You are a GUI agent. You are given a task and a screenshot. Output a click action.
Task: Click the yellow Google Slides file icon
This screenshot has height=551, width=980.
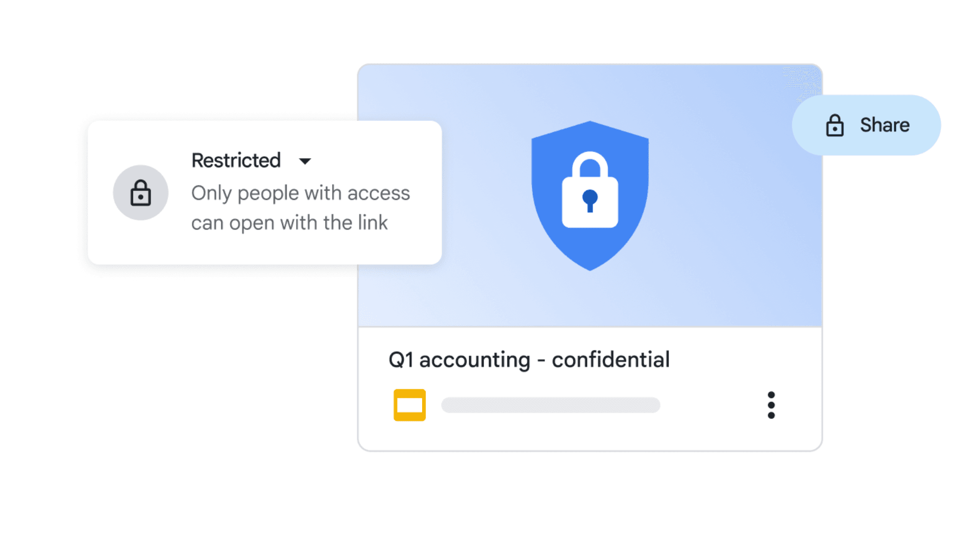(409, 405)
